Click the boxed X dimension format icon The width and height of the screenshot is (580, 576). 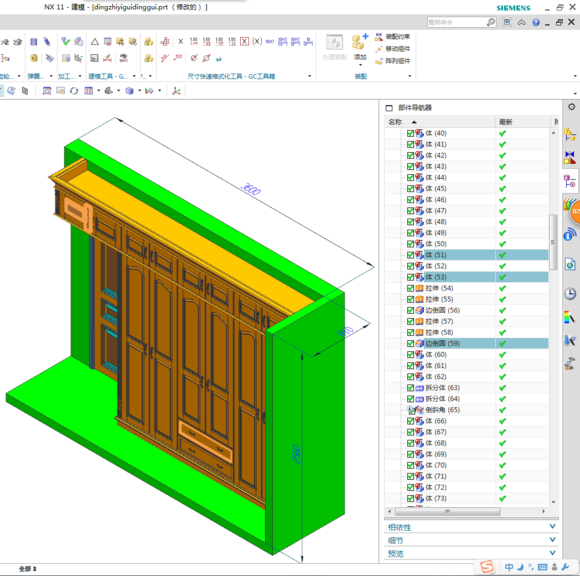[245, 41]
